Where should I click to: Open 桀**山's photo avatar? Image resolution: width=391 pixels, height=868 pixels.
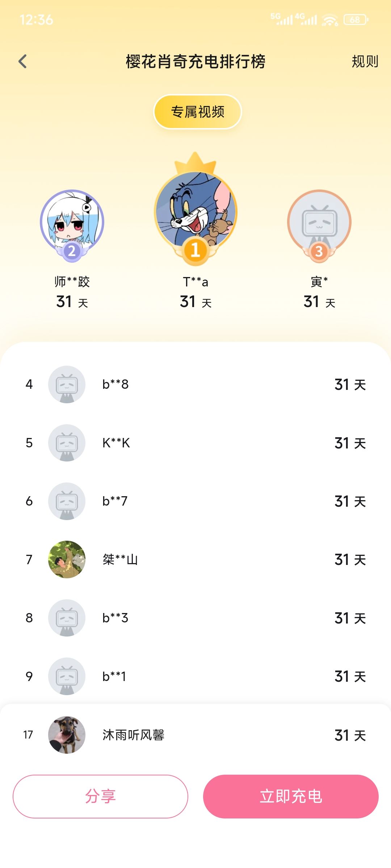(x=67, y=559)
